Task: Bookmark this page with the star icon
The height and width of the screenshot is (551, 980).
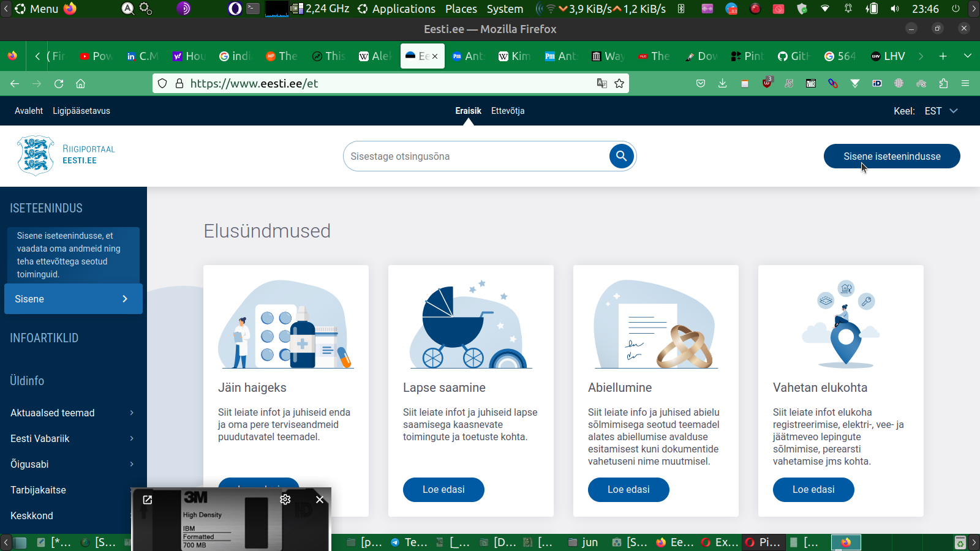Action: click(x=619, y=83)
